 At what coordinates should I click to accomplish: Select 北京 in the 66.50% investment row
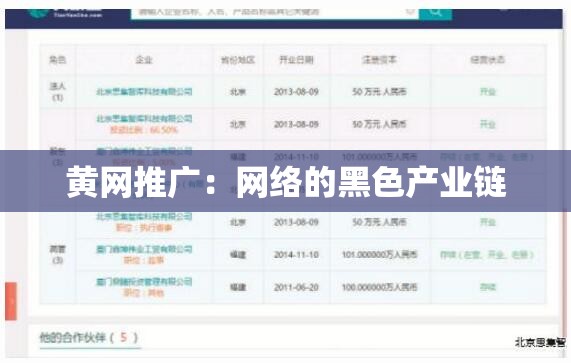[238, 125]
